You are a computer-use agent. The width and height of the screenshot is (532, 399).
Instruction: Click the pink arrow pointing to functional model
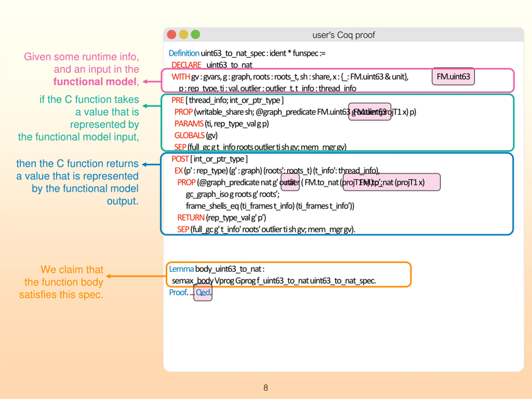coord(152,82)
